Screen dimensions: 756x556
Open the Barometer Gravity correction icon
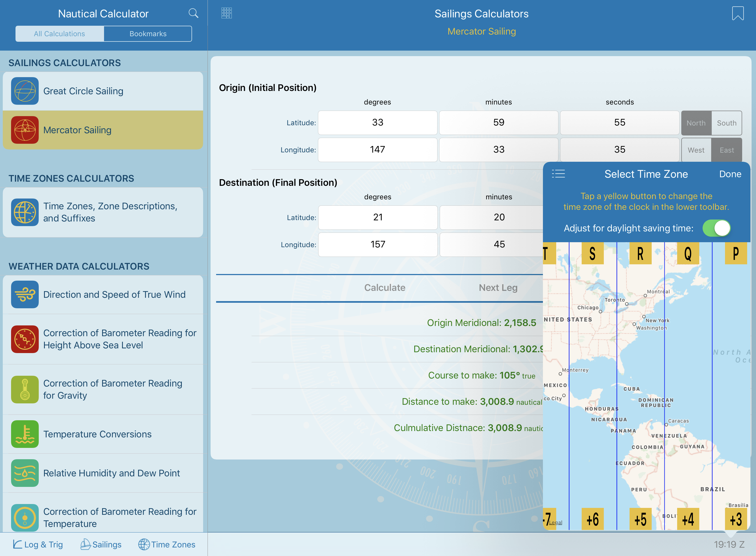pos(25,390)
